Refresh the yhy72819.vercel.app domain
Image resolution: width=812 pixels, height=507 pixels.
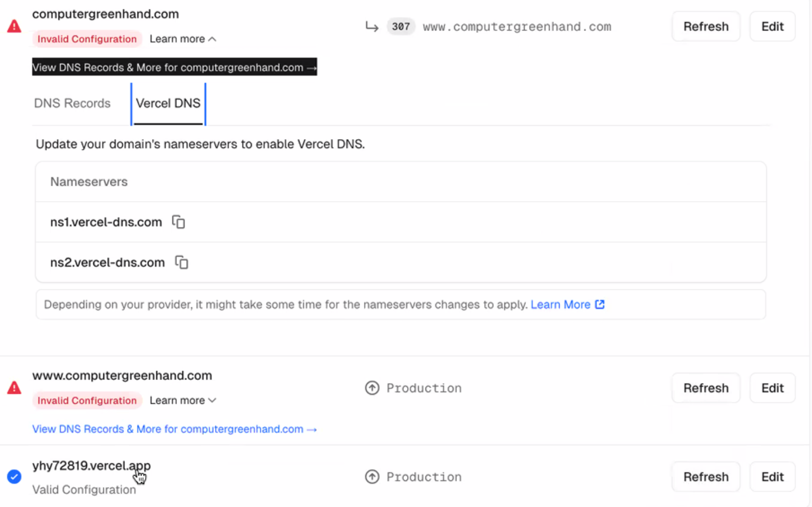(706, 477)
